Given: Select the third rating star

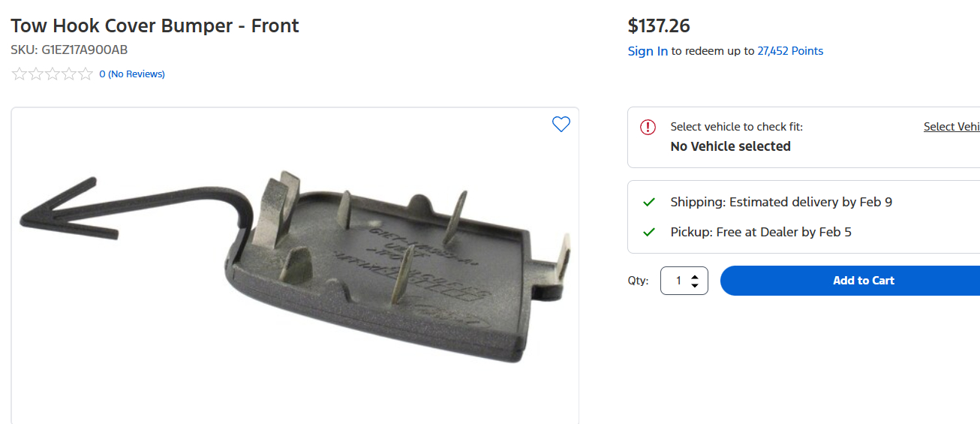Looking at the screenshot, I should [53, 74].
